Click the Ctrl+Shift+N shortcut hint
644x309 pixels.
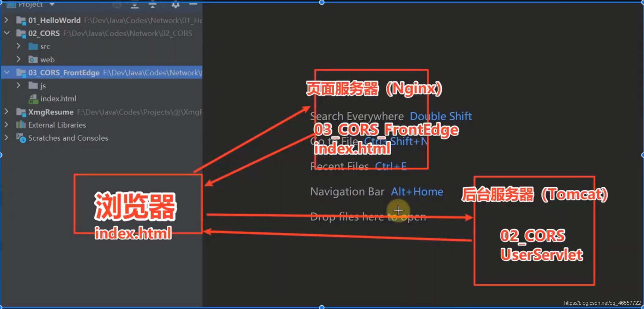pyautogui.click(x=396, y=141)
